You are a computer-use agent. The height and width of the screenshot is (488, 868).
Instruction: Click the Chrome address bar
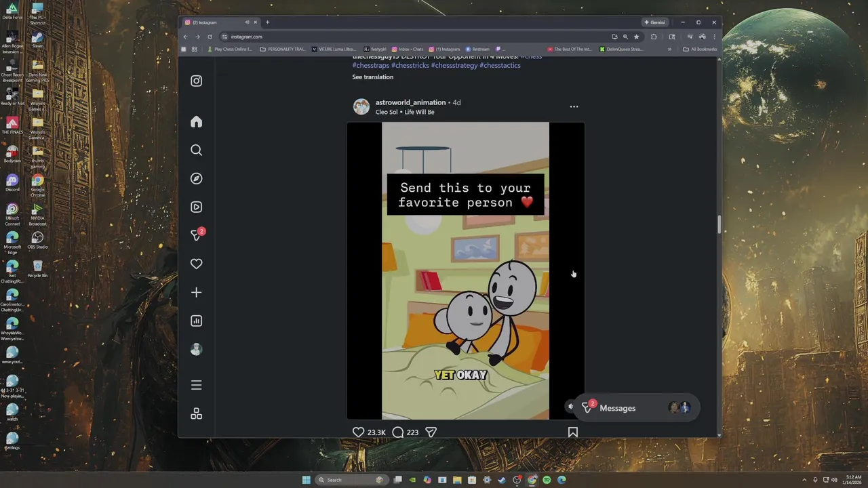[x=414, y=37]
